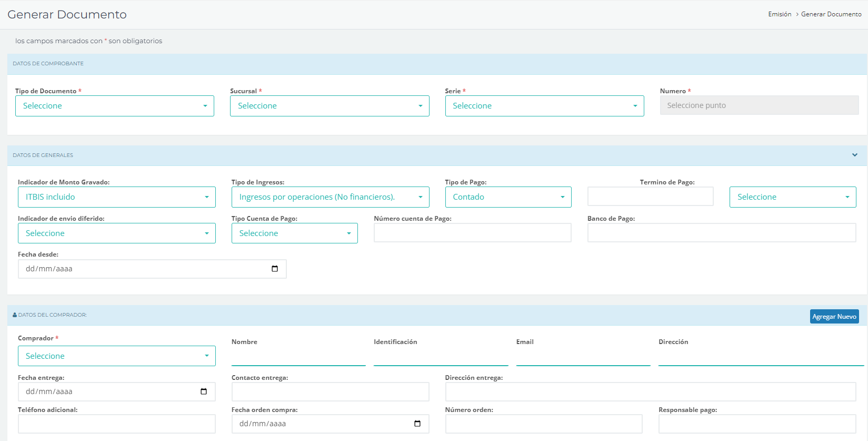Viewport: 868px width, 441px height.
Task: Expand the Sucursal selector
Action: pyautogui.click(x=329, y=106)
